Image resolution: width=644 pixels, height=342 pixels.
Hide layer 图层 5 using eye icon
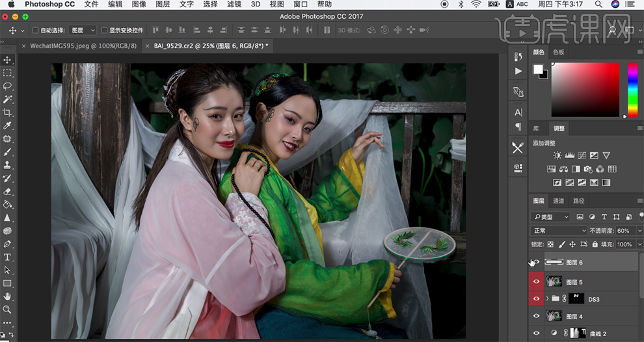click(x=536, y=282)
